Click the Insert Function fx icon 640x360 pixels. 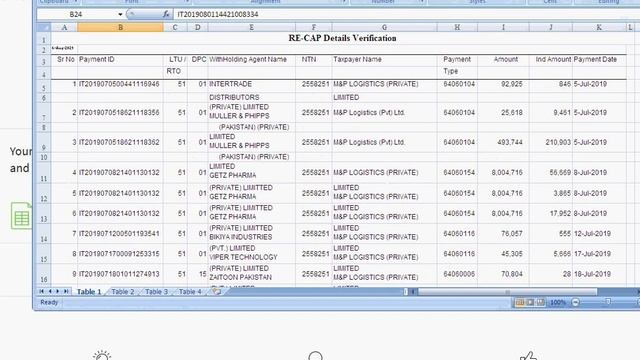[x=166, y=14]
